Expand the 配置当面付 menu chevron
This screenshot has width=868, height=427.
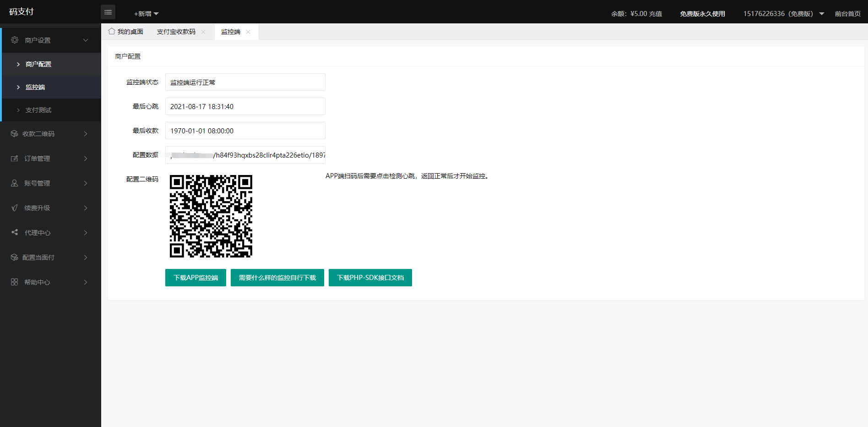[x=86, y=257]
